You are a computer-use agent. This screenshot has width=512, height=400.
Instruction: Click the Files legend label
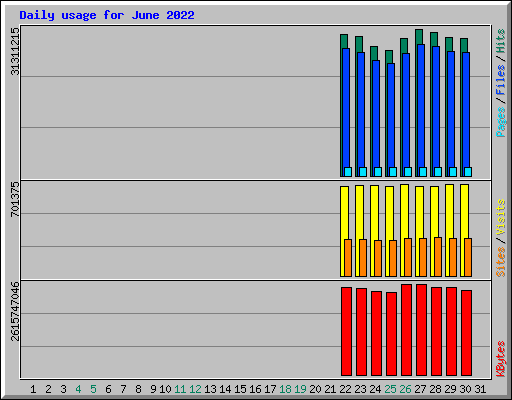coord(501,80)
